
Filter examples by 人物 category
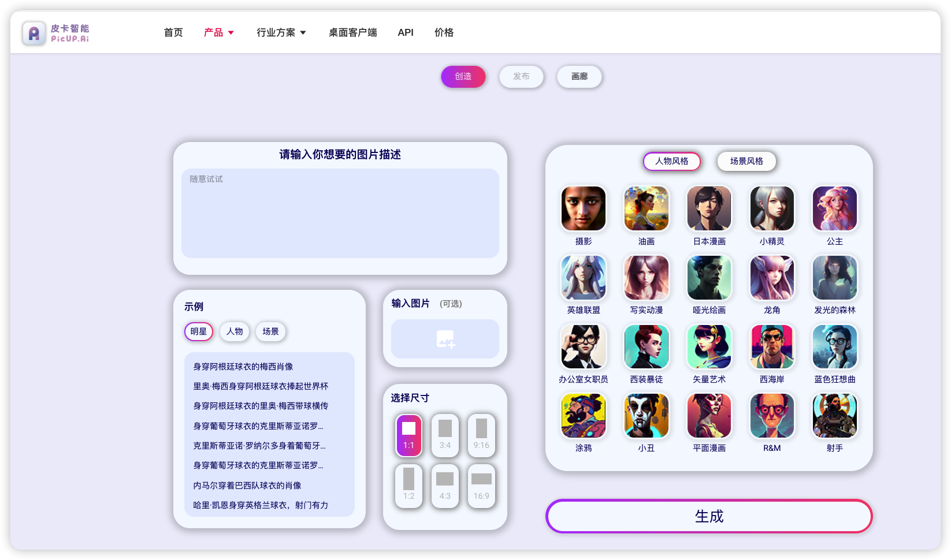pos(235,332)
